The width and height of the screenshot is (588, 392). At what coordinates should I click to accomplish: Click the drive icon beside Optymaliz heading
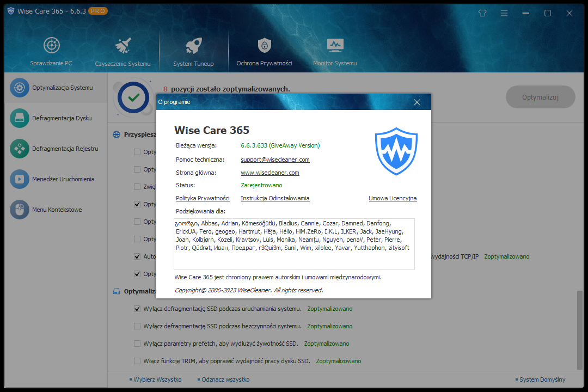tap(117, 291)
